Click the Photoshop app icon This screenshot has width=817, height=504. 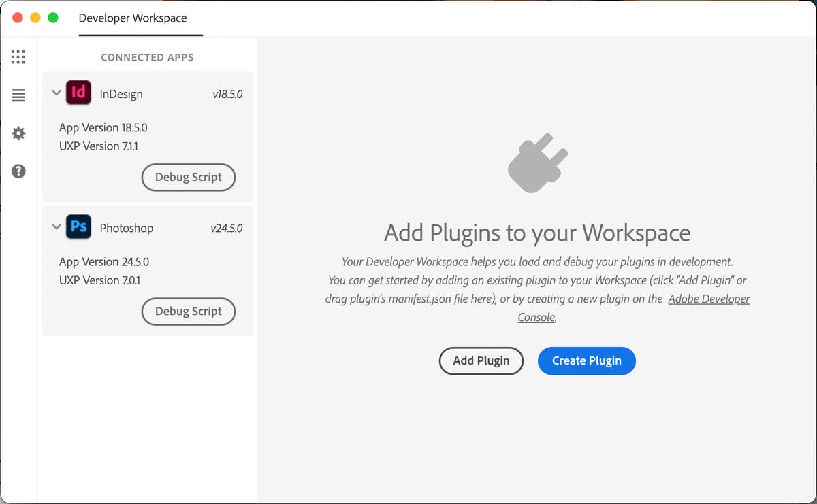pyautogui.click(x=79, y=226)
